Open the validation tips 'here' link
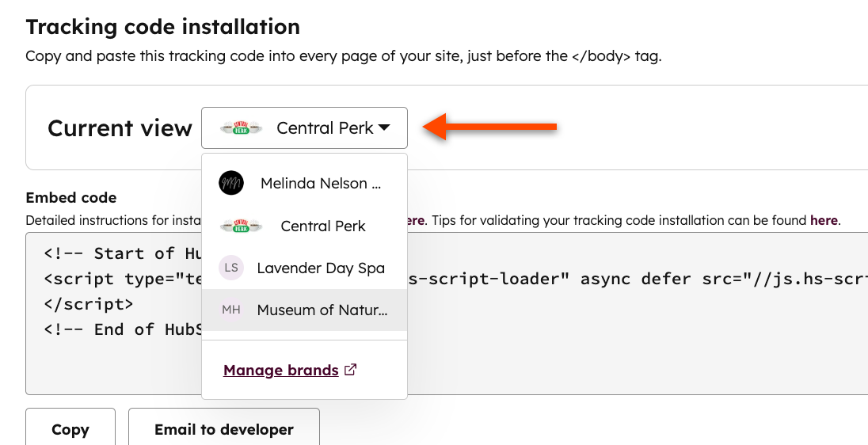Screen dimensions: 868x445 (824, 220)
